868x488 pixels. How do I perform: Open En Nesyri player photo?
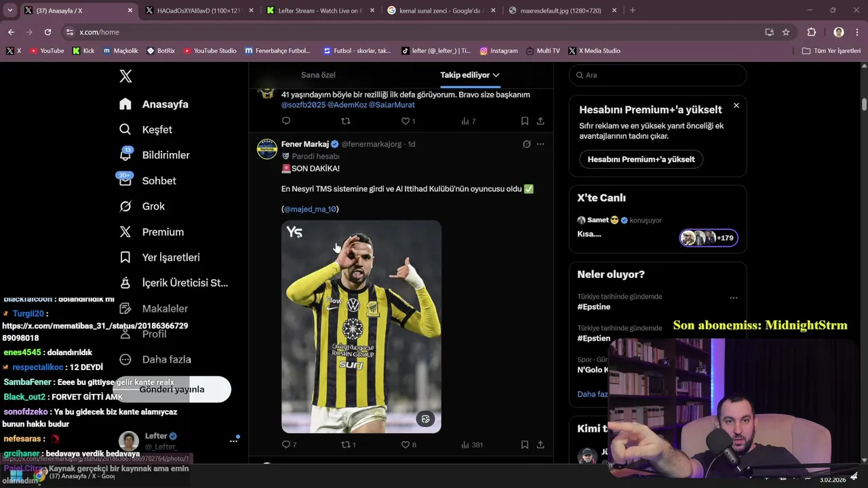pos(361,327)
